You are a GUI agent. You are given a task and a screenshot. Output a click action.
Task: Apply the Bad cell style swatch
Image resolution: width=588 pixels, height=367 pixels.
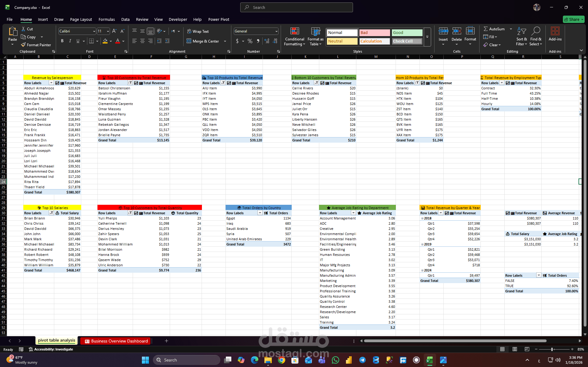[374, 33]
